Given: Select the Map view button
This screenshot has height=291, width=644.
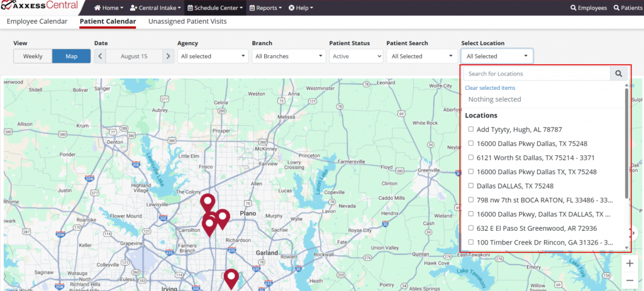Looking at the screenshot, I should tap(72, 56).
